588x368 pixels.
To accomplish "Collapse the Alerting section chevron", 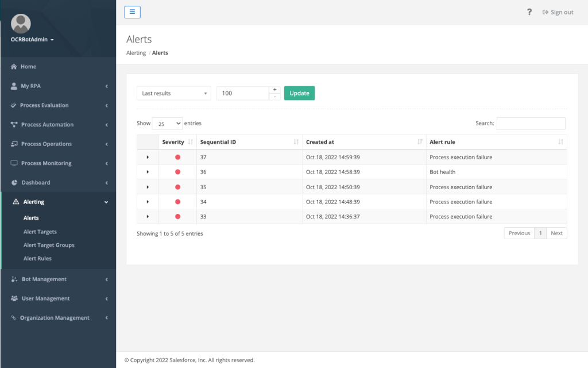I will pos(106,202).
